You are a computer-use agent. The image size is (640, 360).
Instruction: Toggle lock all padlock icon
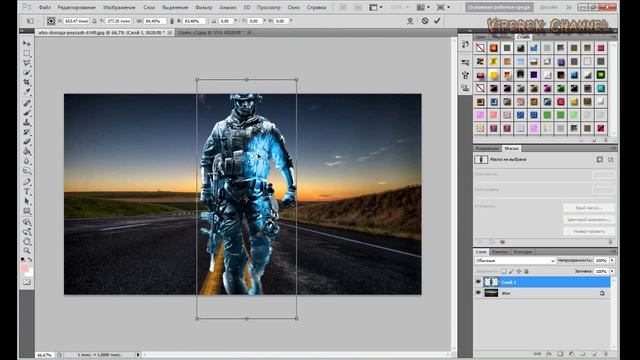(527, 271)
